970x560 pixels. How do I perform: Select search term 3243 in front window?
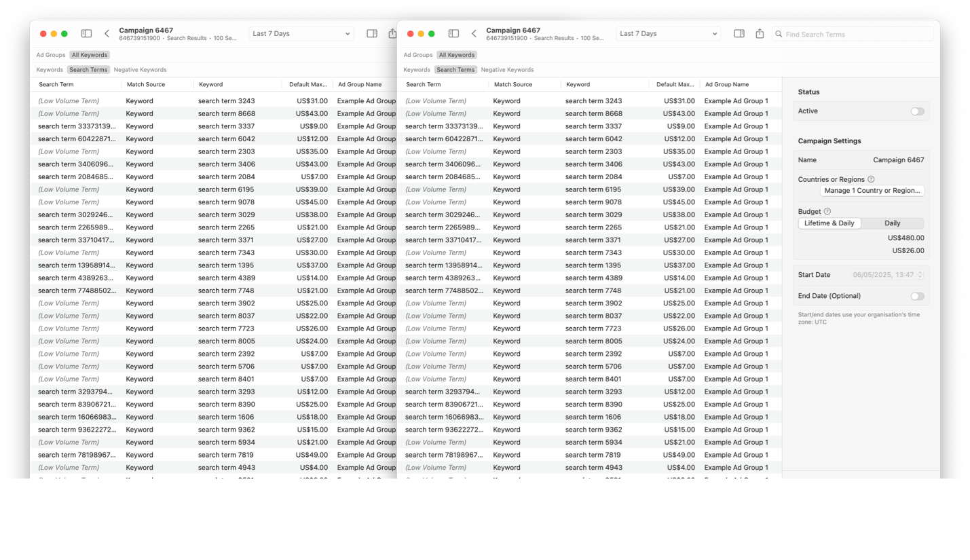point(593,101)
